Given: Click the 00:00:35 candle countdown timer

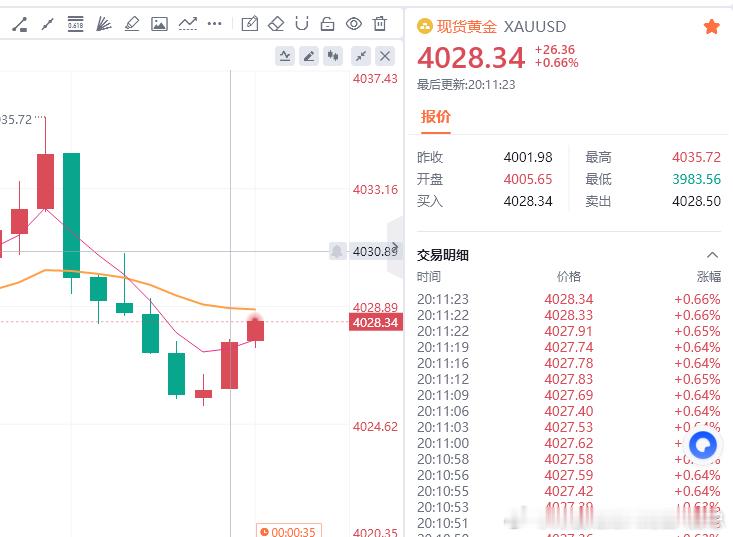Looking at the screenshot, I should tap(288, 531).
